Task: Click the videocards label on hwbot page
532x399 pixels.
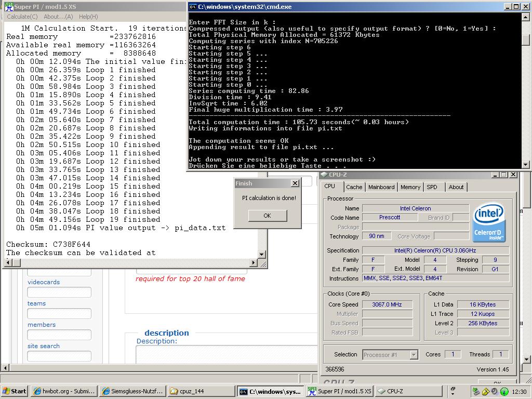Action: click(x=44, y=282)
